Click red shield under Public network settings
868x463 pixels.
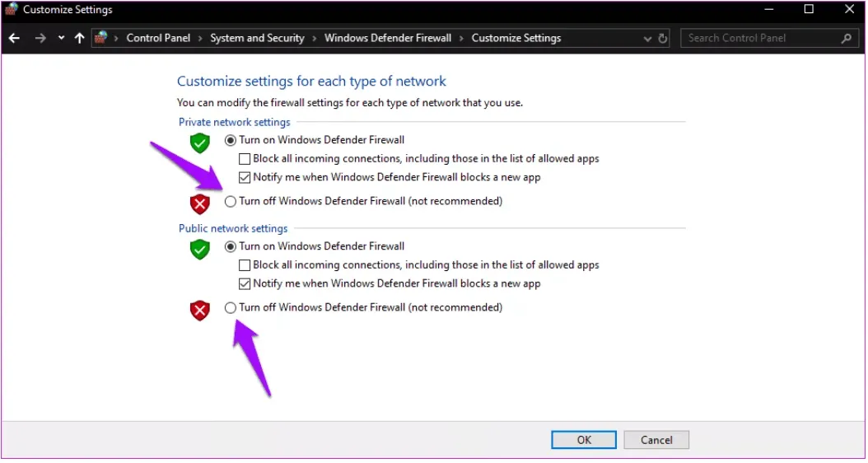(200, 311)
